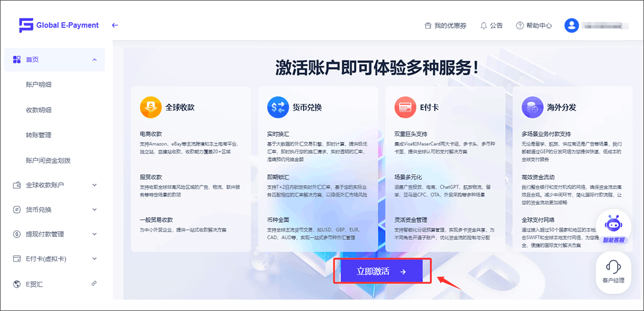The image size is (644, 311).
Task: Collapse the 首页 menu chevron
Action: (94, 60)
